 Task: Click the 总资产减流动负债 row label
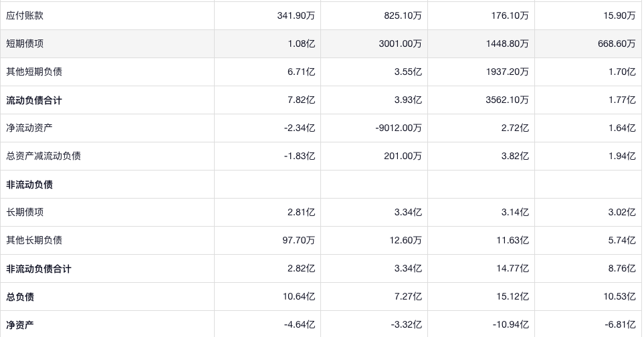(x=43, y=156)
